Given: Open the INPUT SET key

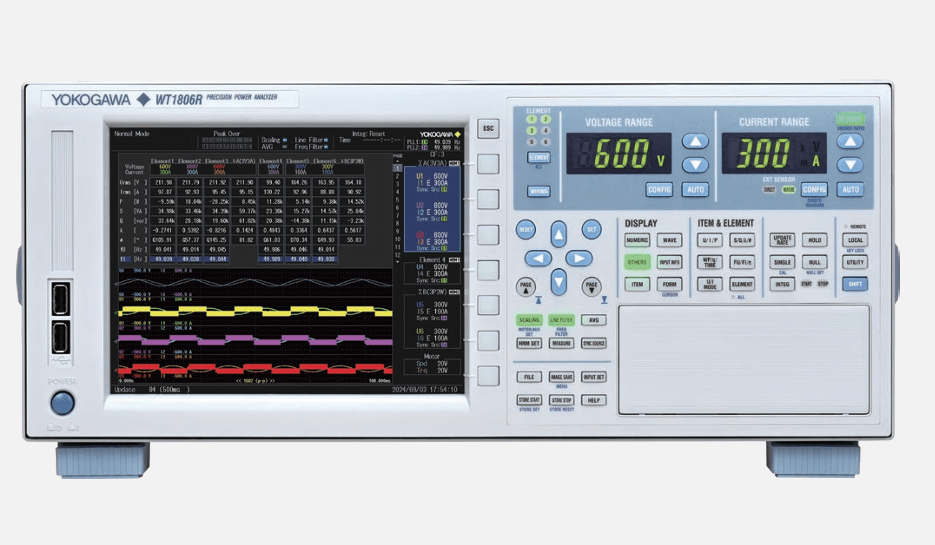Looking at the screenshot, I should point(594,377).
